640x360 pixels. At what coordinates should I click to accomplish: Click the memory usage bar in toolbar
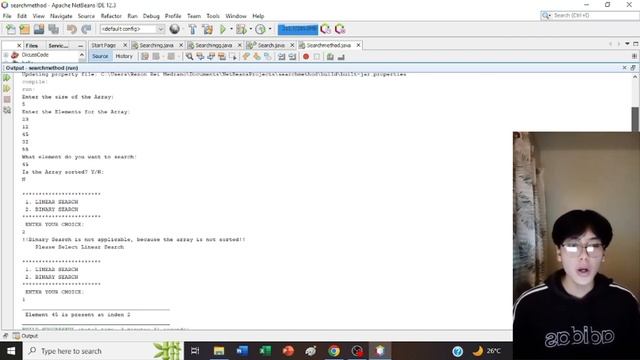click(x=298, y=29)
